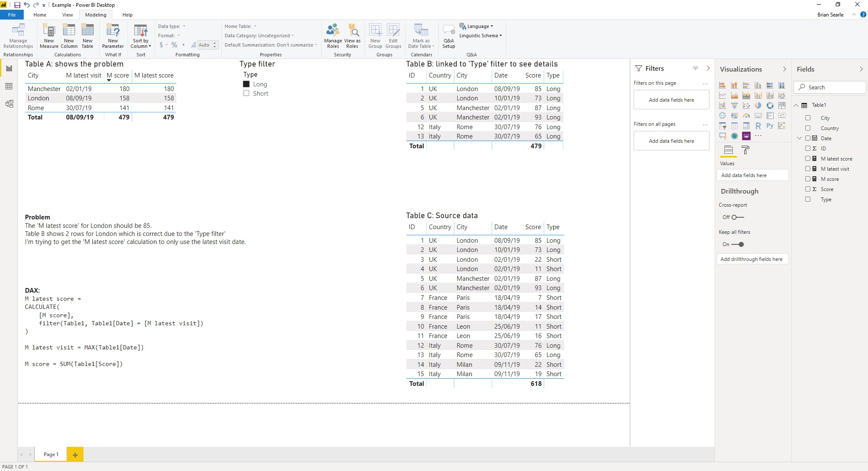
Task: Tick the City field checkbox
Action: [x=808, y=118]
